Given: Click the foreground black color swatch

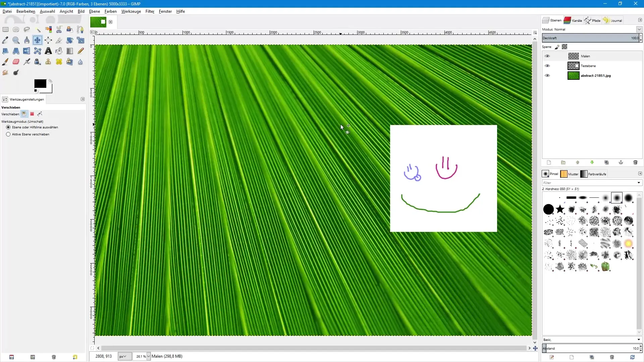Looking at the screenshot, I should click(40, 84).
